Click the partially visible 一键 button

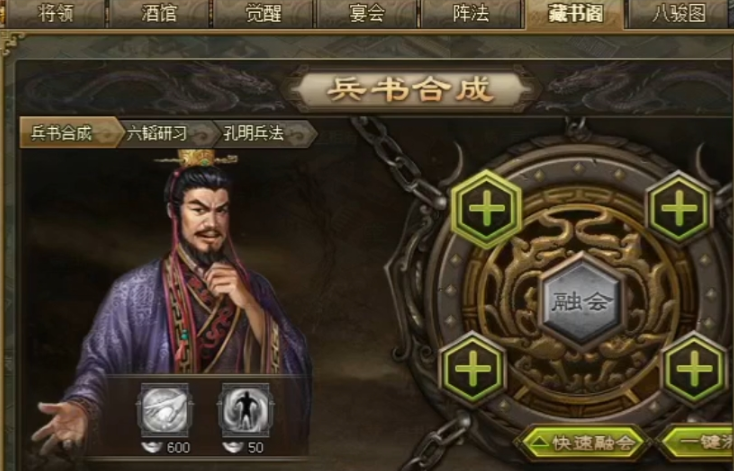[697, 442]
